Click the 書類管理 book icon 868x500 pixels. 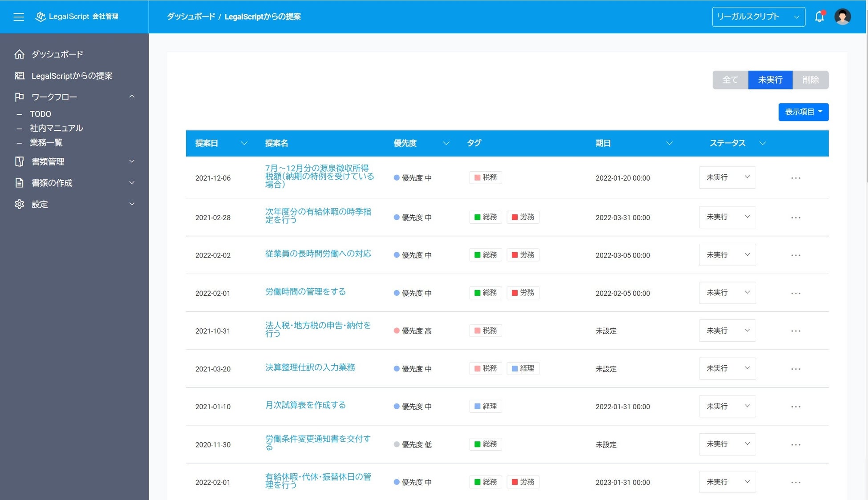click(x=19, y=161)
